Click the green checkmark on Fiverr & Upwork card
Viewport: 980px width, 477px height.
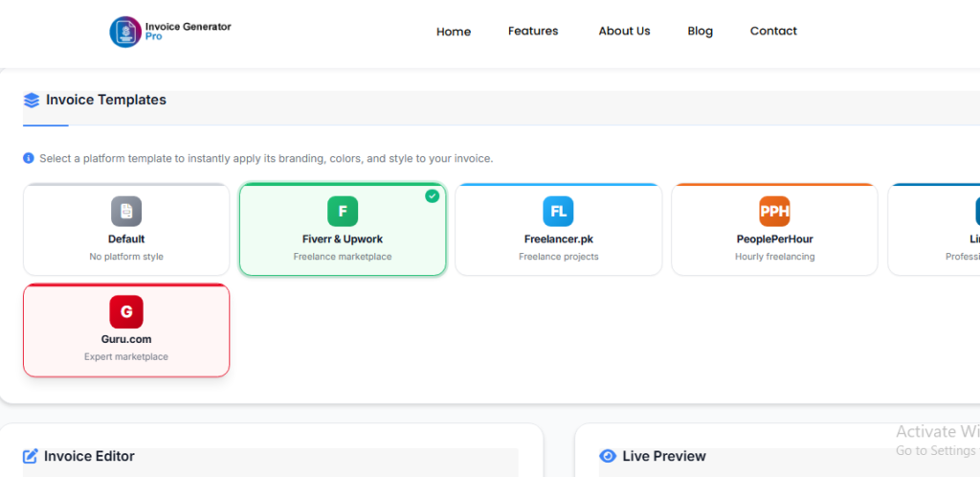[432, 195]
